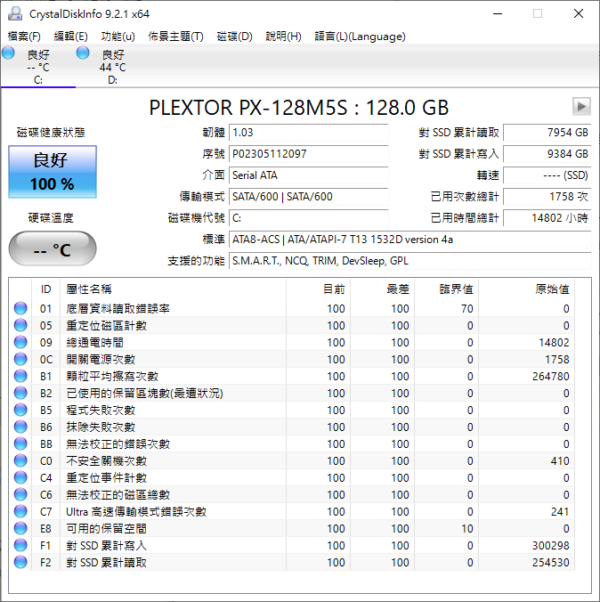Viewport: 600px width, 602px height.
Task: Select the Ultra 高速傳輸模式錯誤次數 row
Action: coord(292,511)
